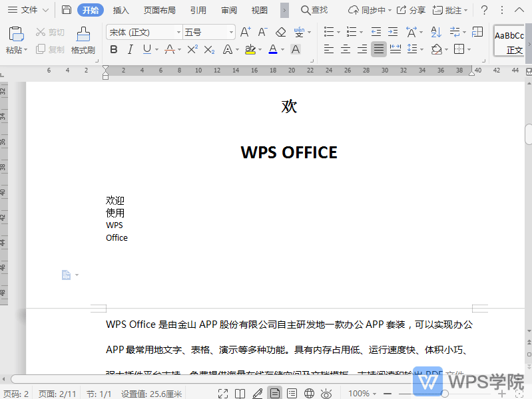Toggle justify paragraph alignment

tap(378, 49)
